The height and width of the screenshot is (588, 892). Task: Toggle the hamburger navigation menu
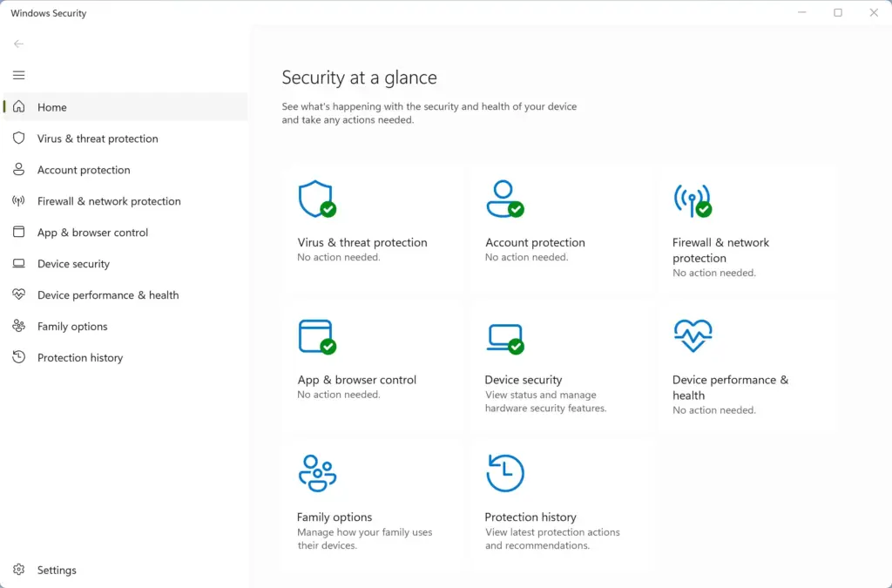19,75
